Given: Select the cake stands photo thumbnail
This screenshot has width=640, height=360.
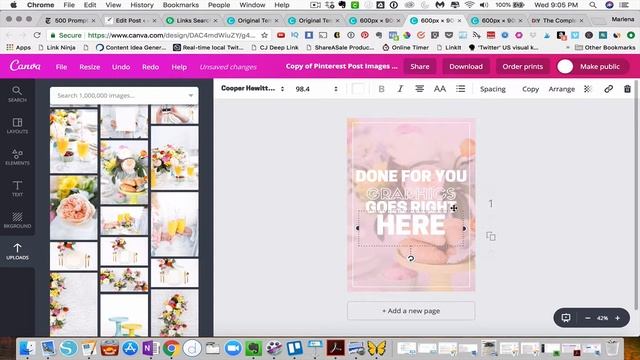Looking at the screenshot, I should (x=124, y=316).
